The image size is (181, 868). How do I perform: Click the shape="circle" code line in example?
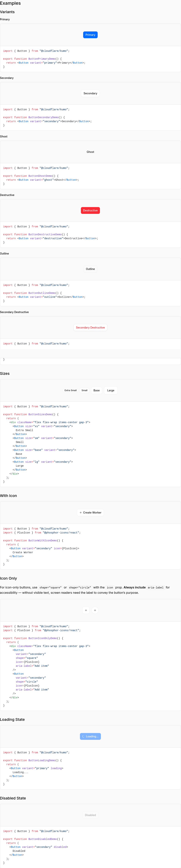(x=27, y=681)
